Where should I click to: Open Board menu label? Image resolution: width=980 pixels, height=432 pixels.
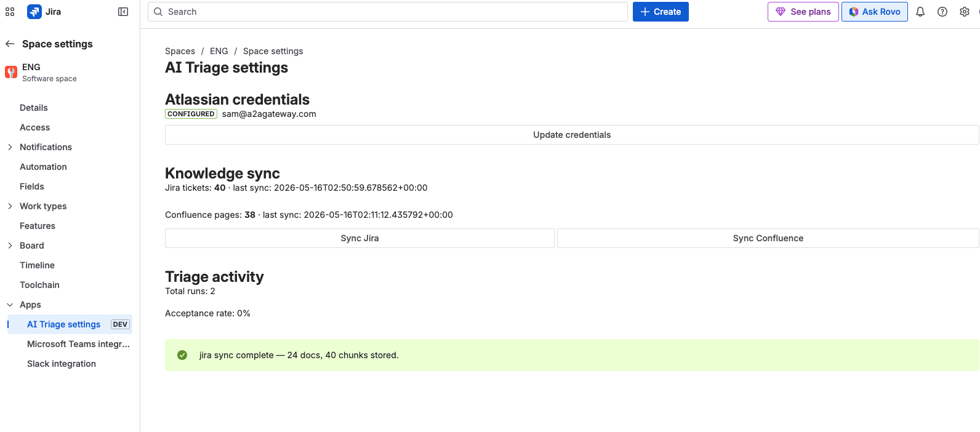[x=32, y=246]
